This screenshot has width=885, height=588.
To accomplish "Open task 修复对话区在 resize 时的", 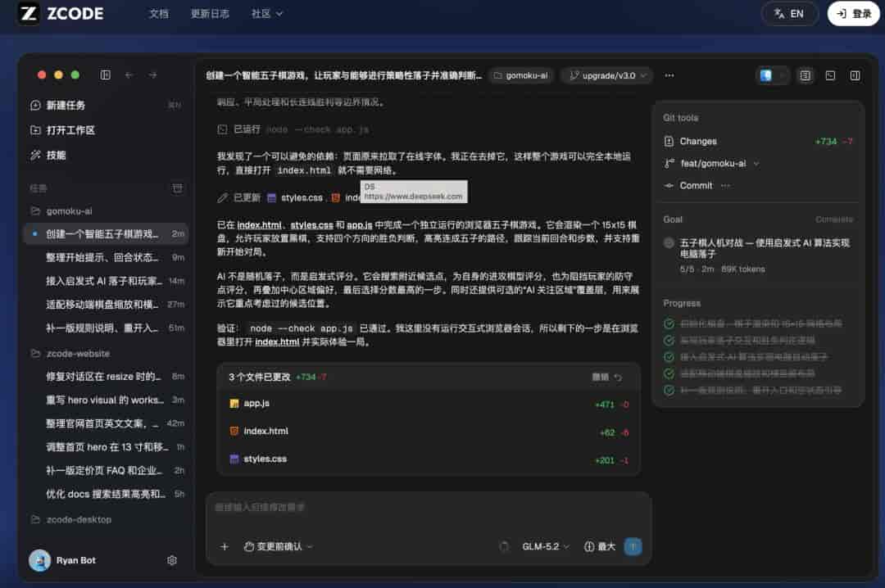I will [107, 377].
